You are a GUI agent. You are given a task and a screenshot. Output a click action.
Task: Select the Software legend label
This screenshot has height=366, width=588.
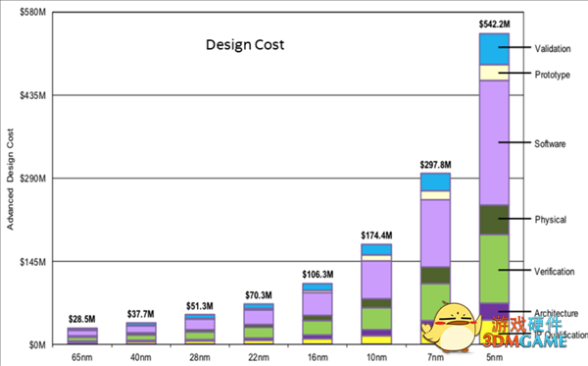(550, 144)
